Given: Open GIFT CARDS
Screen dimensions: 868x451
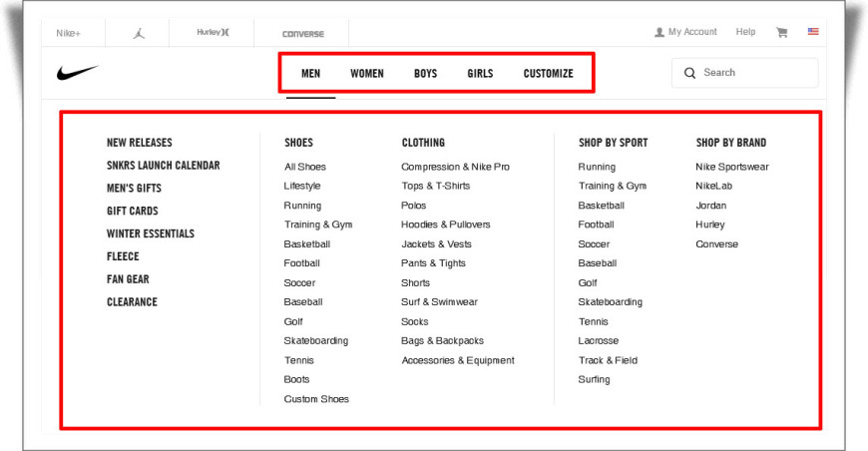Looking at the screenshot, I should (x=133, y=211).
